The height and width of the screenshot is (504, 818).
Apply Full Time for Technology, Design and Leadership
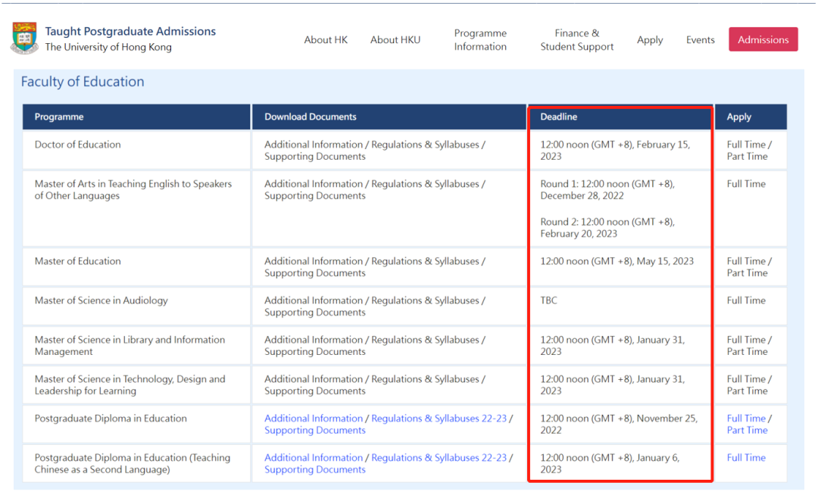[x=747, y=379]
